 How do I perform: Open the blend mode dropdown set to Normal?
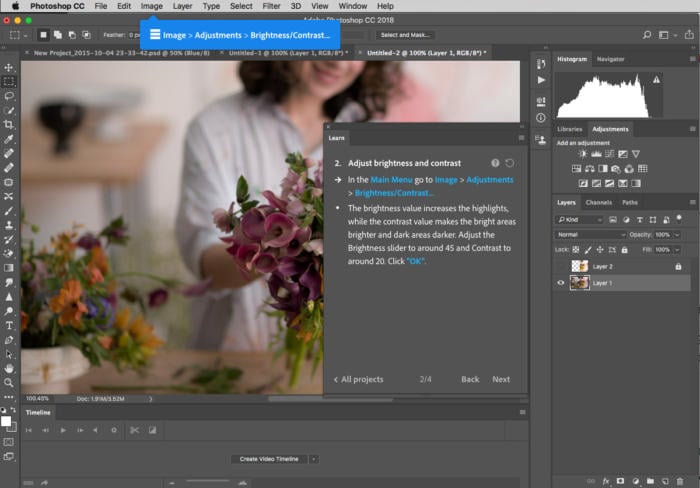(x=590, y=234)
